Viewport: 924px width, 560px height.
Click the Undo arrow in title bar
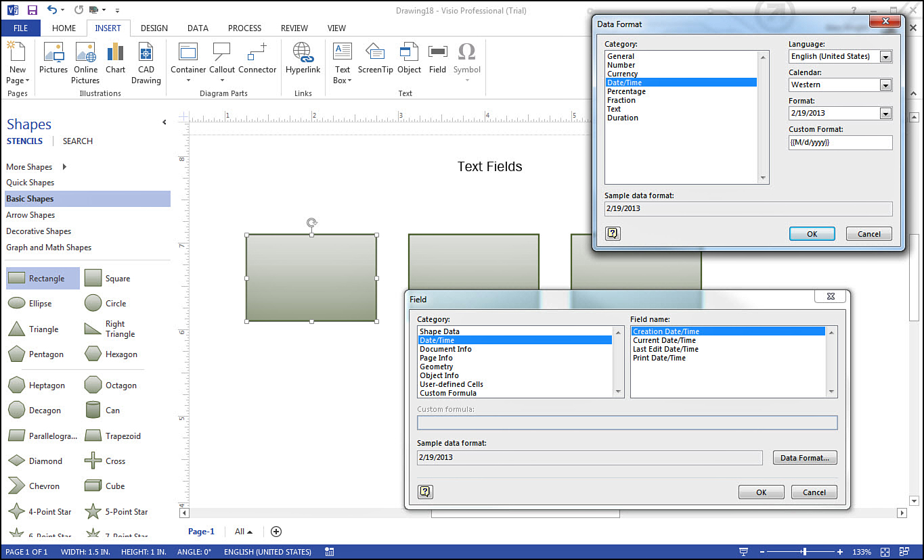tap(52, 10)
